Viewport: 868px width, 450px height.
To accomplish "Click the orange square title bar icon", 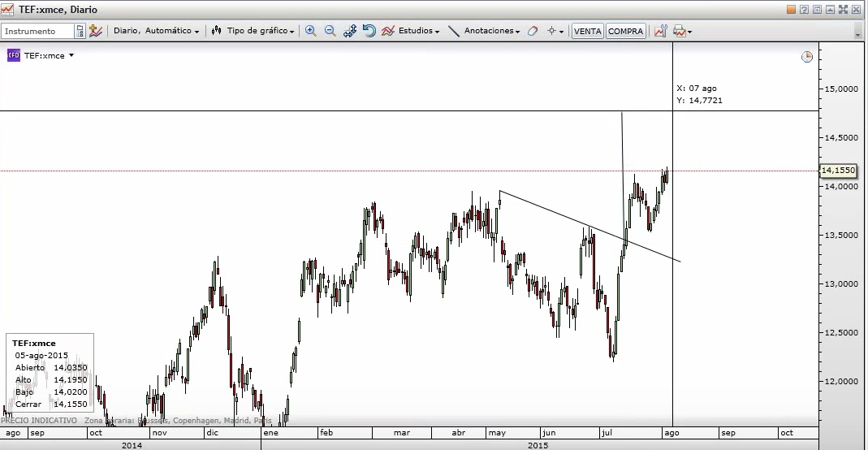I will (791, 10).
